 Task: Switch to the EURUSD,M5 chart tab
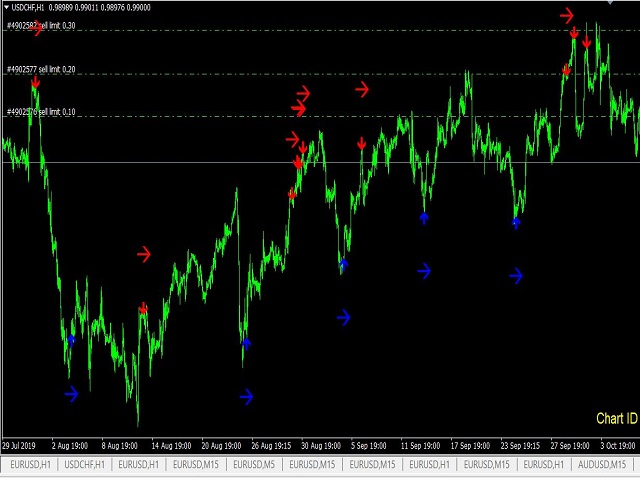coord(254,464)
